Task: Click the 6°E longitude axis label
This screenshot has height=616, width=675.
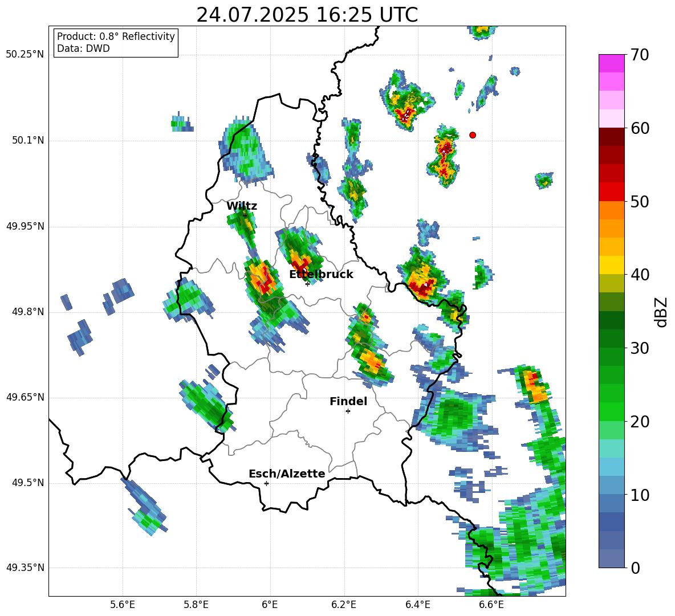Action: pos(270,605)
